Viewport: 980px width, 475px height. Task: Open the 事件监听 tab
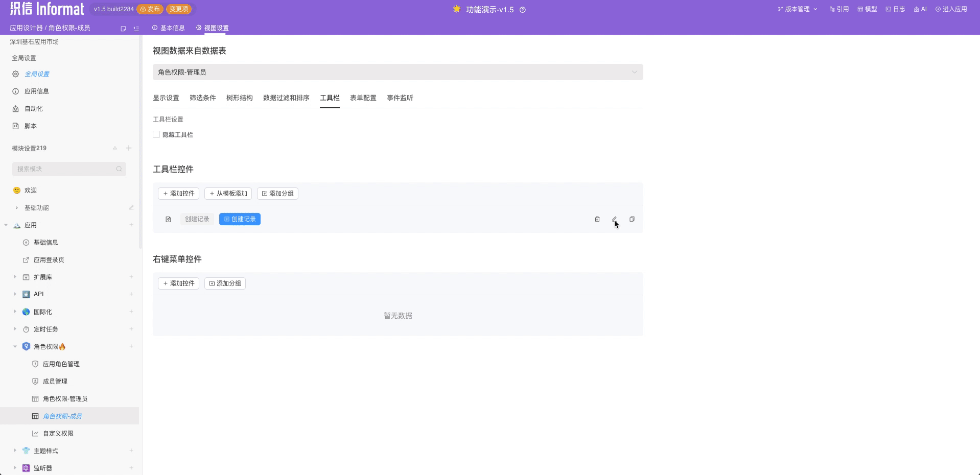400,98
